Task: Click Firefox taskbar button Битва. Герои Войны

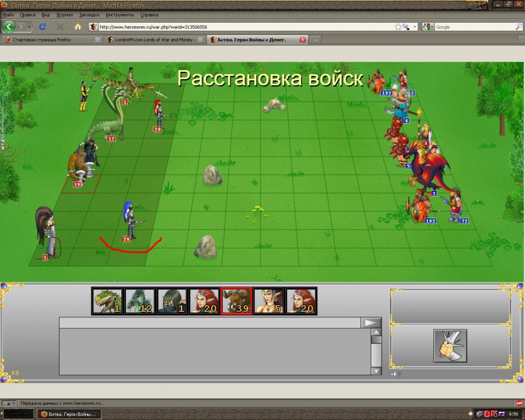Action: click(x=69, y=414)
